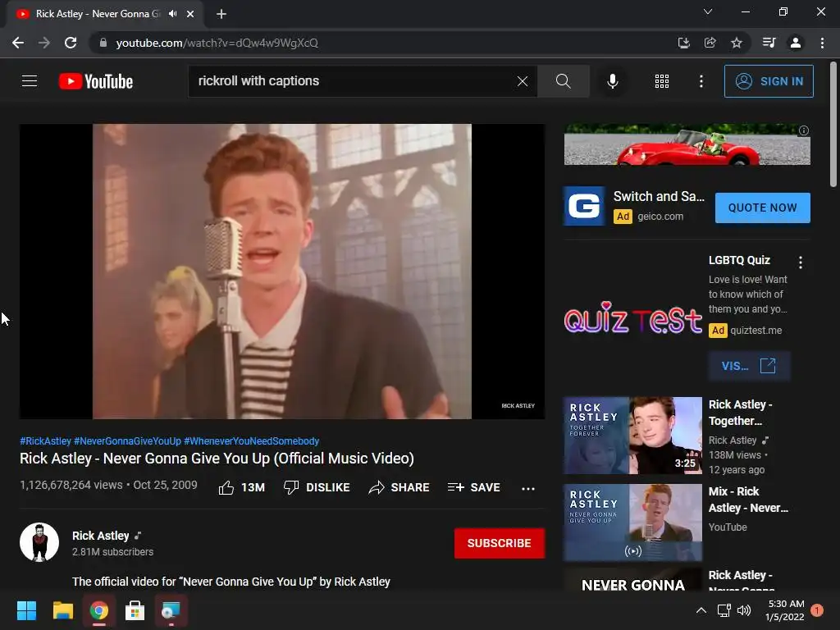Screen dimensions: 840x630
Task: Open the taskbar clock and date
Action: tap(785, 610)
